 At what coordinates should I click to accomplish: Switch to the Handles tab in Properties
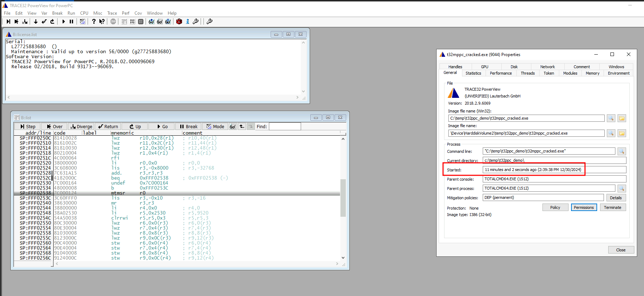(x=455, y=67)
